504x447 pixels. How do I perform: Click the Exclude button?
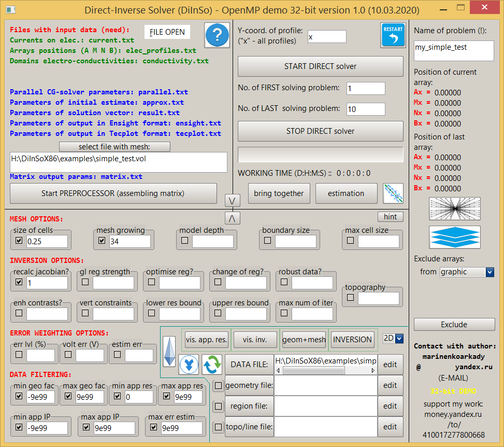(x=454, y=325)
